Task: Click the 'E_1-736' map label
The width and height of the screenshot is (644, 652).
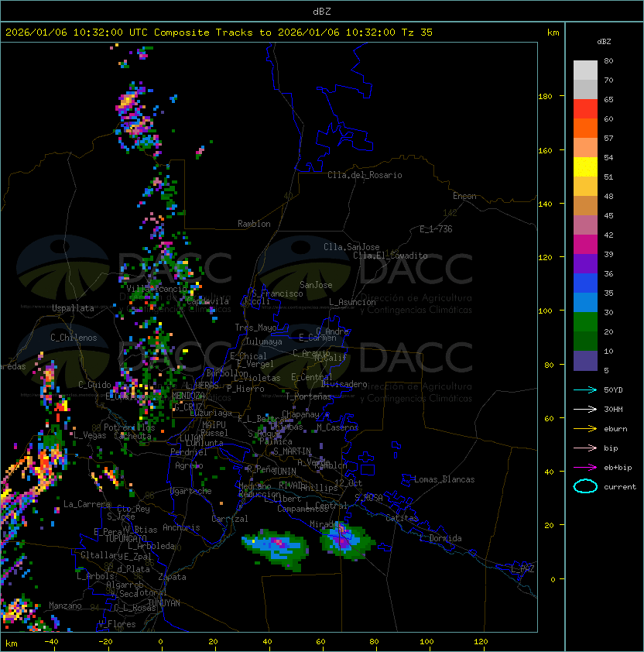Action: tap(436, 229)
